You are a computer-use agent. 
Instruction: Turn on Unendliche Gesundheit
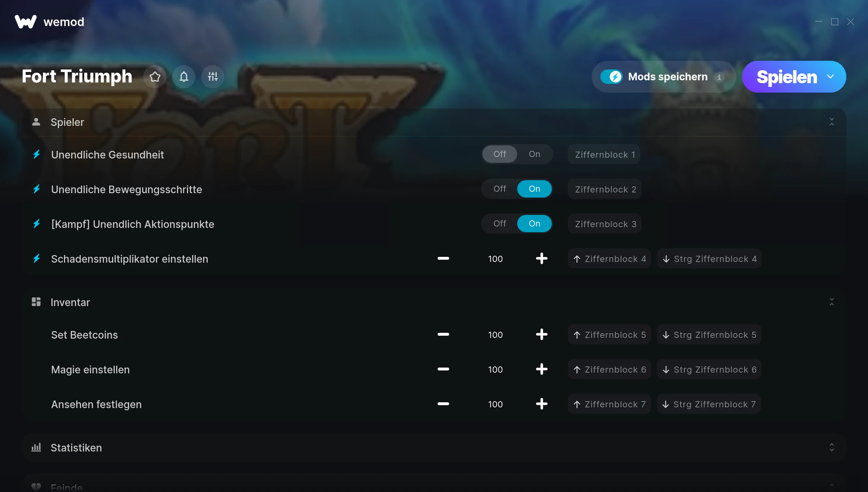[534, 154]
